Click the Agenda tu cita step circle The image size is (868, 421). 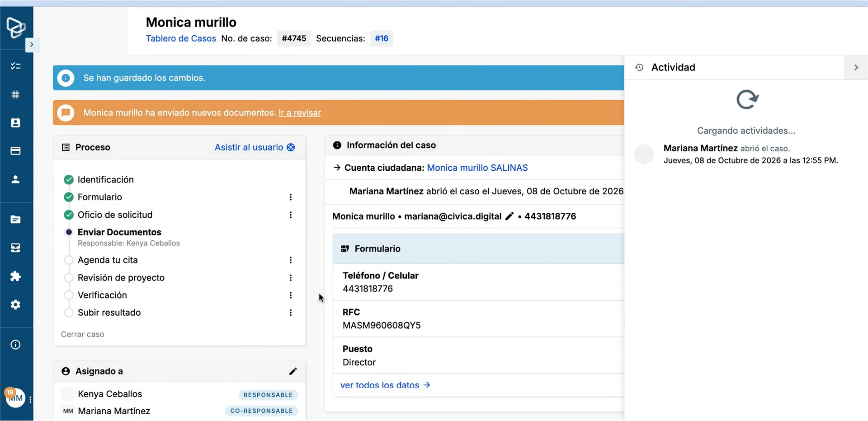[x=69, y=260]
